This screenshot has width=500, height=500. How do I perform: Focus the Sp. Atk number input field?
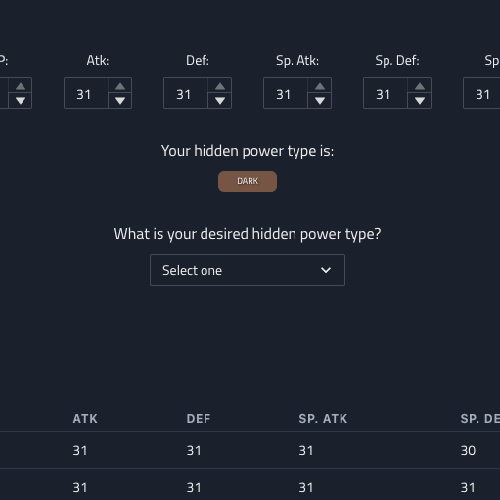coord(285,93)
